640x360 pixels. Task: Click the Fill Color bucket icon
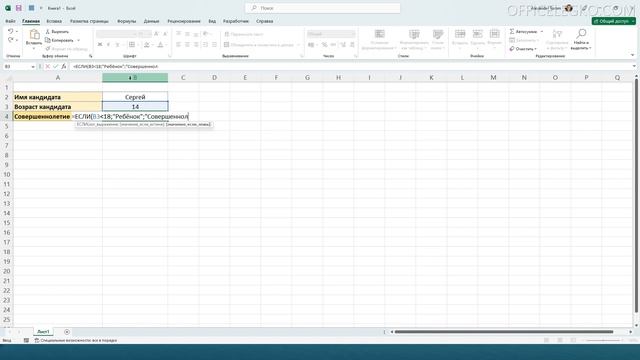click(x=147, y=44)
